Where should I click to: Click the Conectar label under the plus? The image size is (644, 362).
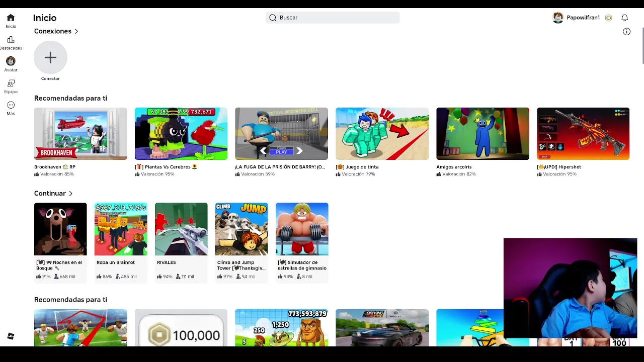(50, 78)
